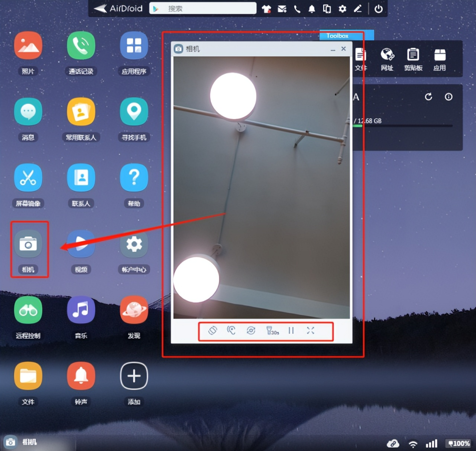Open Find Phone (寻找手机) icon
Screen dimensions: 476x451
tap(134, 112)
